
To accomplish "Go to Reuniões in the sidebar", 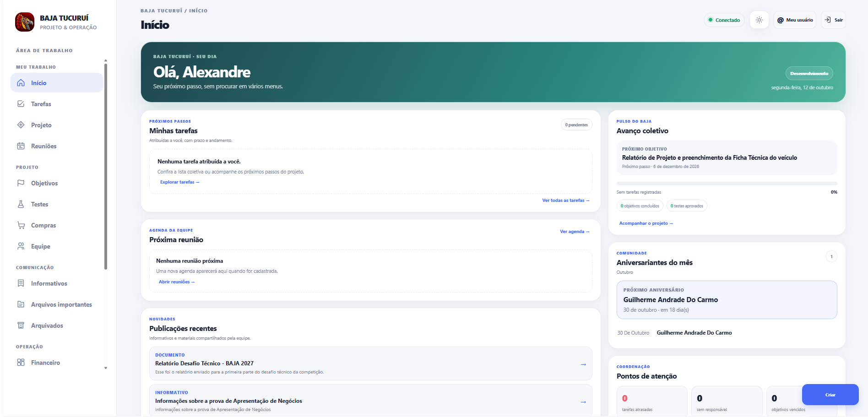I will pos(57,146).
